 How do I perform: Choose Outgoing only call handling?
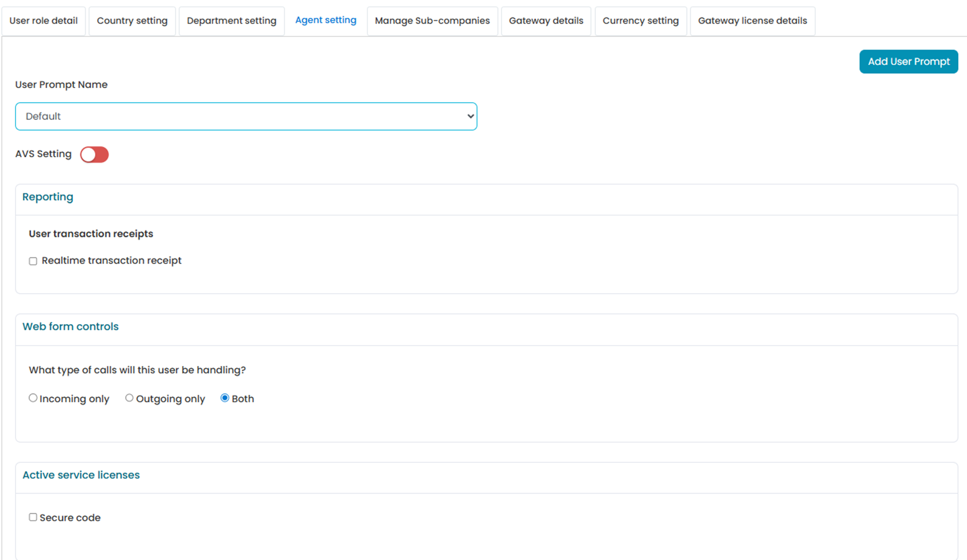(129, 398)
